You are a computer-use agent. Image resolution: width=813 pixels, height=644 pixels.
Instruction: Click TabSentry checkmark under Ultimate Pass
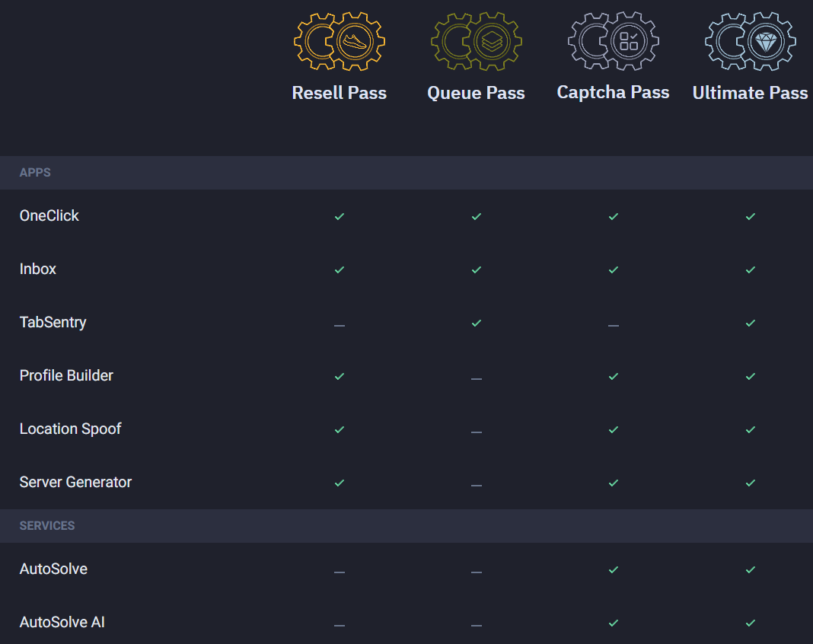click(751, 323)
